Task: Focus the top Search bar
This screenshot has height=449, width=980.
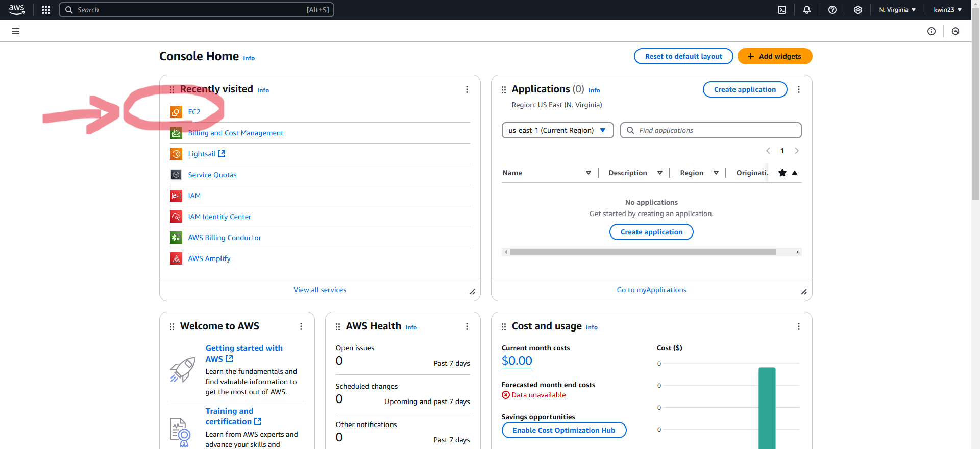Action: [x=197, y=10]
